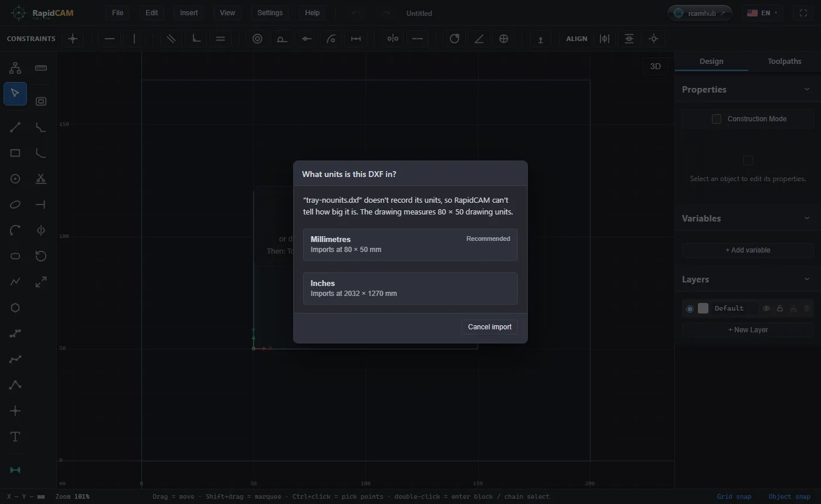Open the File menu

click(x=117, y=13)
